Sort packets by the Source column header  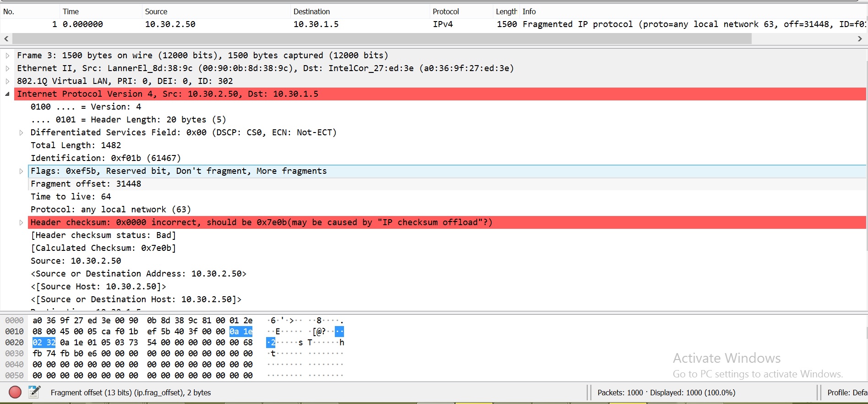coord(216,11)
